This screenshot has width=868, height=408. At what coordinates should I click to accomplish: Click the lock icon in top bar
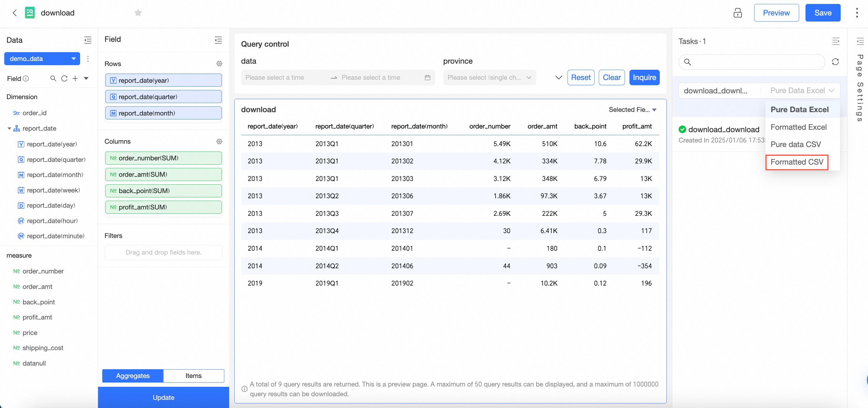pos(737,13)
